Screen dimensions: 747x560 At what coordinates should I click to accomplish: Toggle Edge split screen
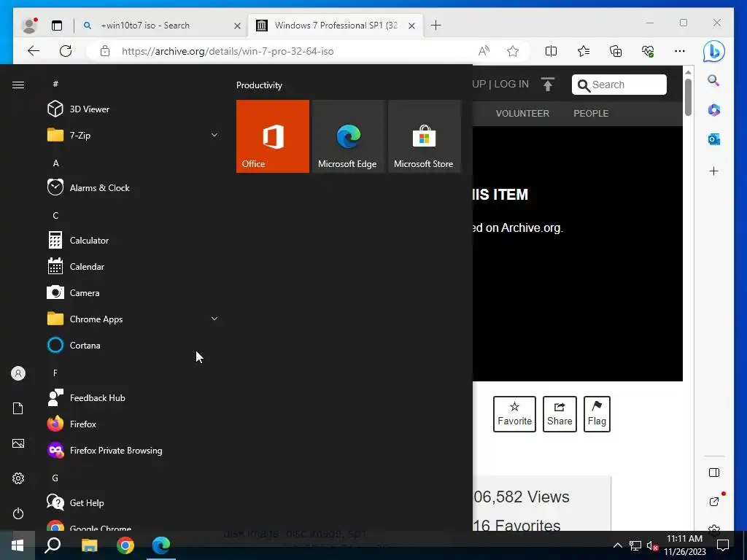(551, 51)
